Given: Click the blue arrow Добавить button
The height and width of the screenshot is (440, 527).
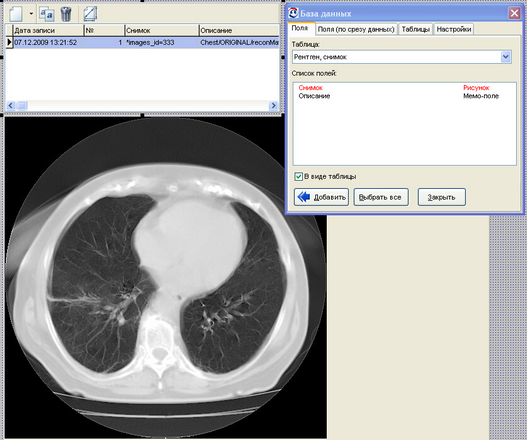Looking at the screenshot, I should coord(321,197).
